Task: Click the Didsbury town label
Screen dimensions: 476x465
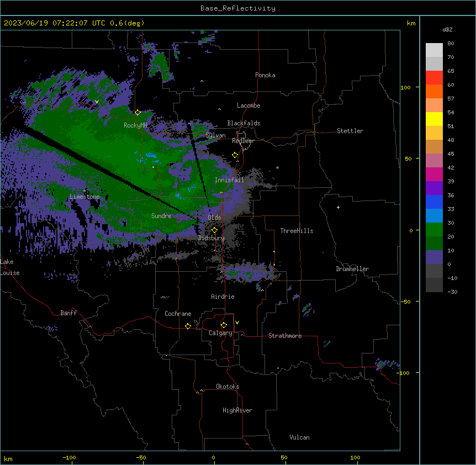Action: point(211,238)
